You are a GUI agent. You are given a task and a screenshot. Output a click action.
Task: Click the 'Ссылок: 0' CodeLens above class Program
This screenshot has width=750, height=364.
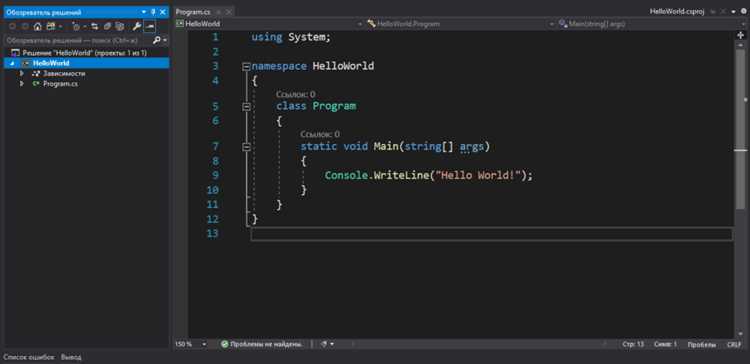[x=296, y=95]
